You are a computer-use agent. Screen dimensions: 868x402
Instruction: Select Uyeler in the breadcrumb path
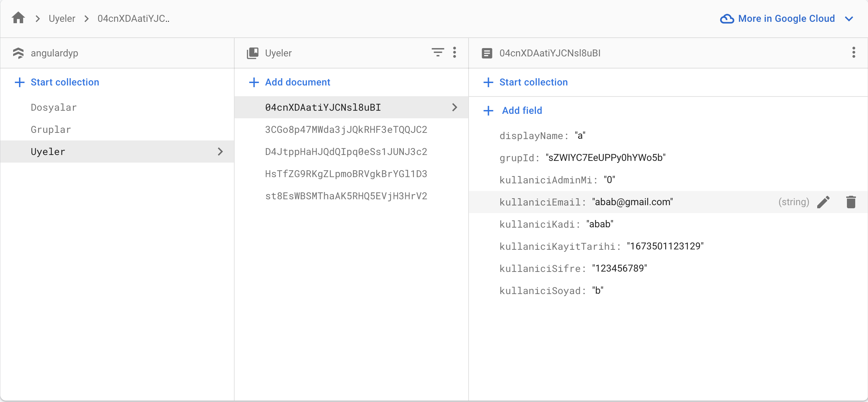click(62, 19)
